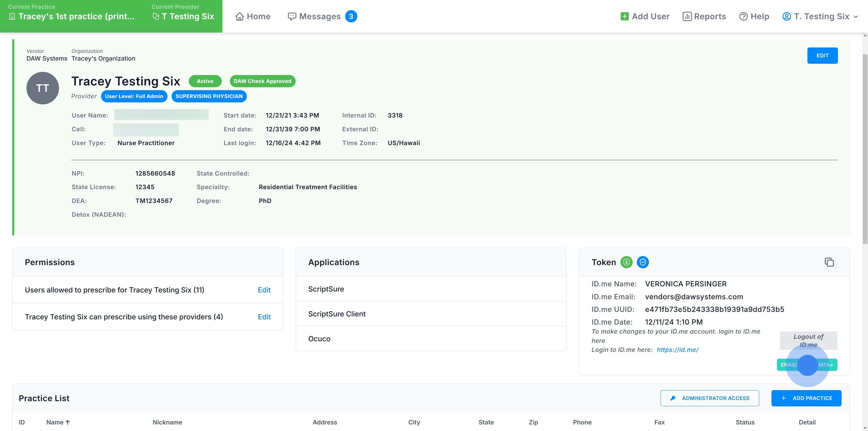Click the blue shield check token icon
The height and width of the screenshot is (431, 868).
pos(643,262)
